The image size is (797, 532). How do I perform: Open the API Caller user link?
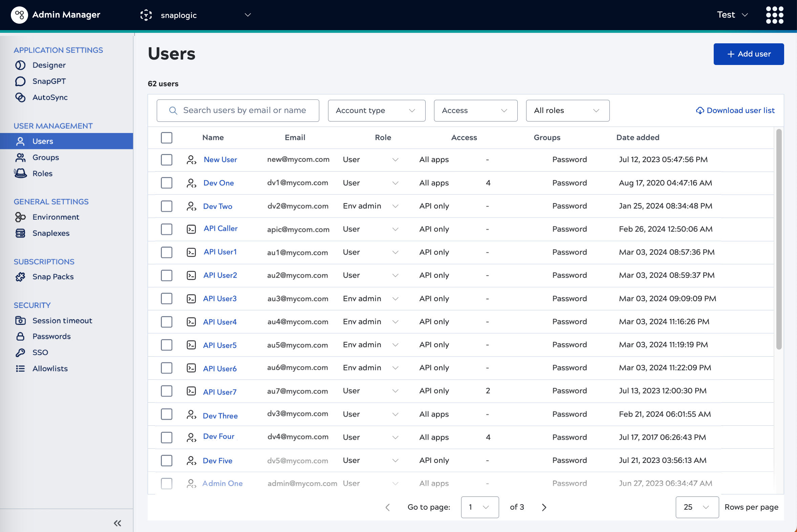[x=220, y=229]
